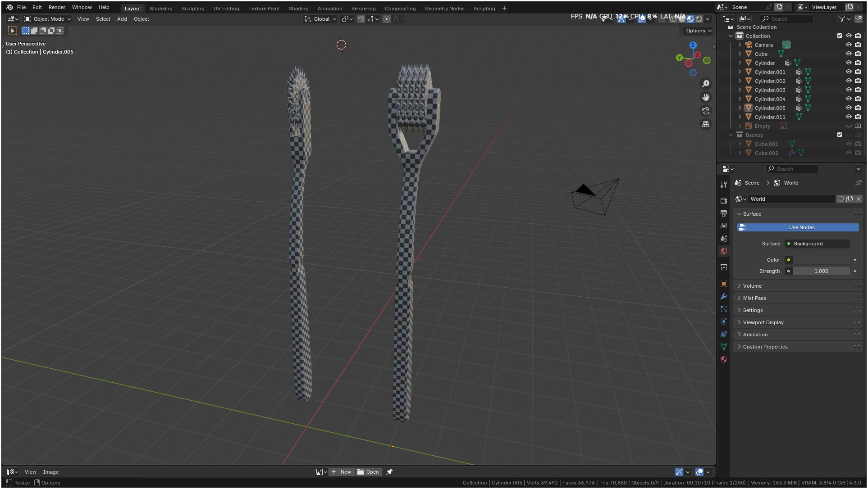This screenshot has height=489, width=868.
Task: Click the world Strength value slider
Action: (x=821, y=271)
